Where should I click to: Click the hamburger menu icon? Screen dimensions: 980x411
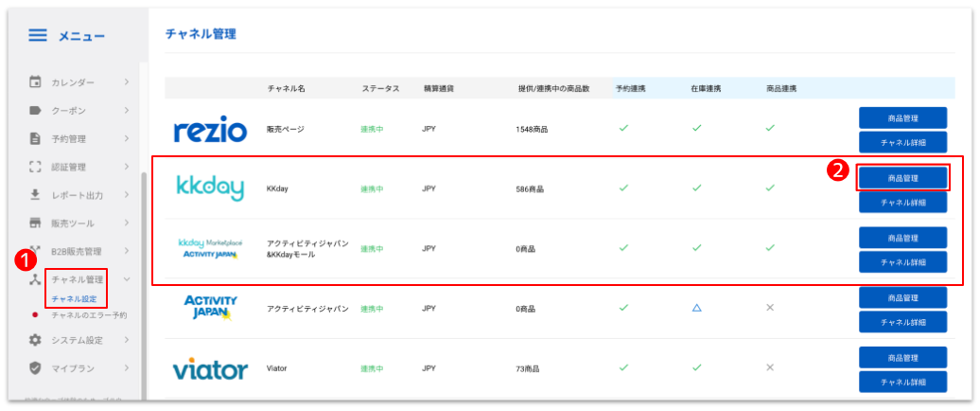click(x=38, y=36)
